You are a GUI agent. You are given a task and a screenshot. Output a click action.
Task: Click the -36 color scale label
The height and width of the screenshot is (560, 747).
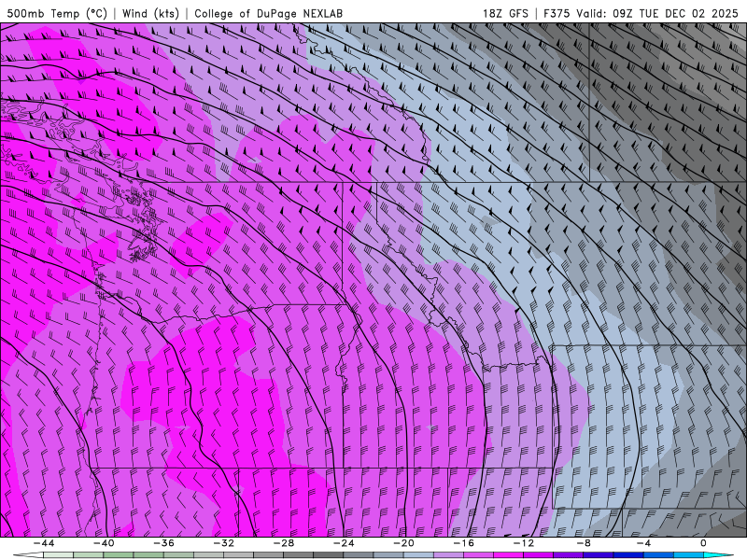tap(164, 543)
